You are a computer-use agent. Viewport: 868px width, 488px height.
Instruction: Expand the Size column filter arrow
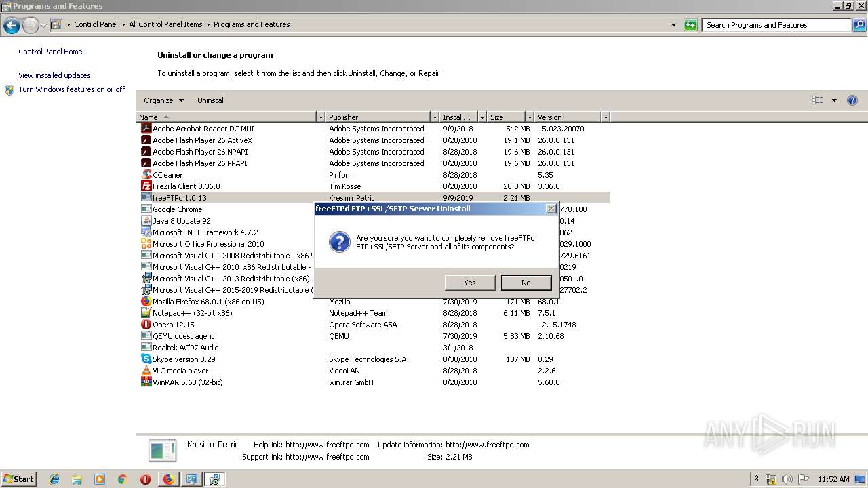[x=529, y=117]
